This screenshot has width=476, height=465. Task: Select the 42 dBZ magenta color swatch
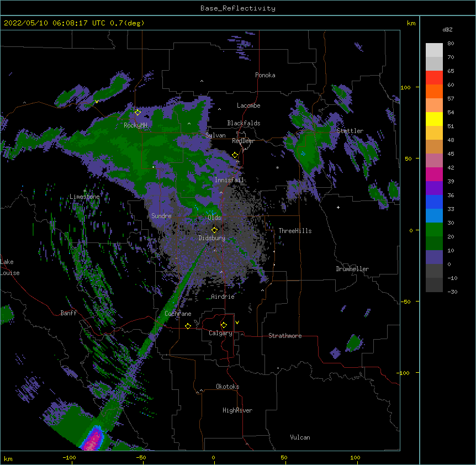tap(434, 174)
